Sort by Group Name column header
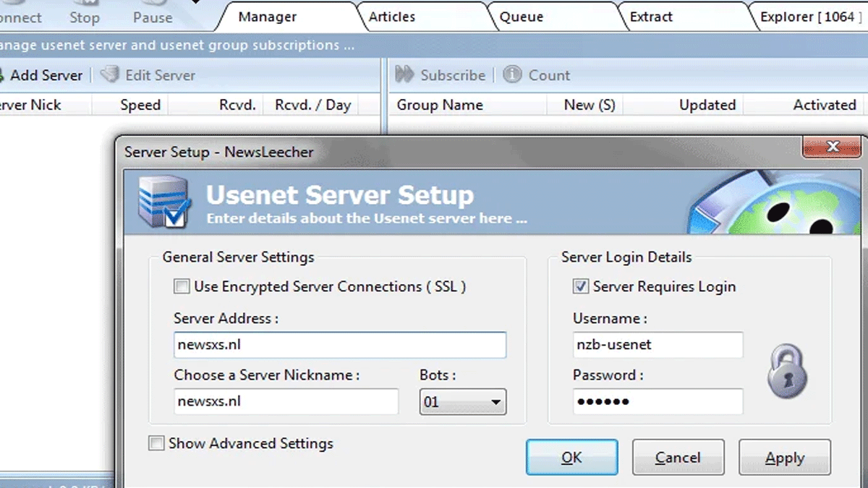The width and height of the screenshot is (868, 488). (440, 105)
